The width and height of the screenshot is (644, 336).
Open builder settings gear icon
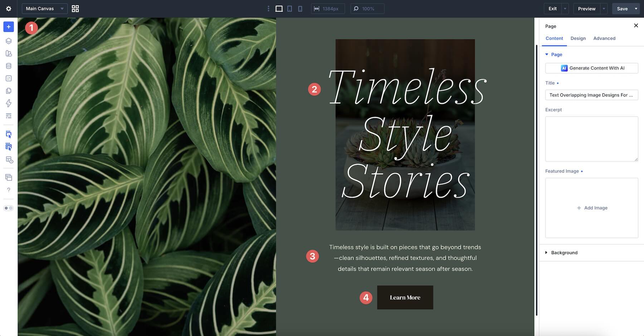click(x=9, y=9)
